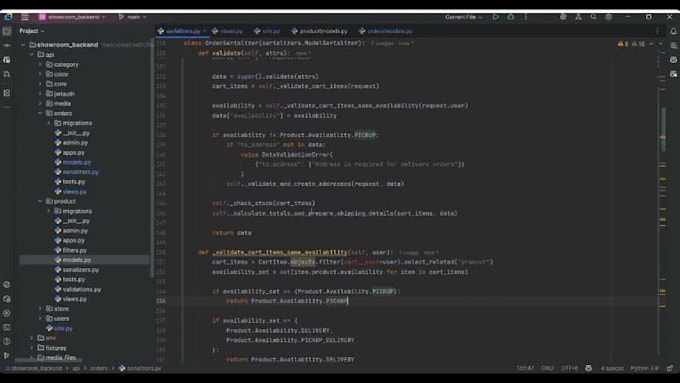Click the Python 3.9 interpreter widget

pyautogui.click(x=644, y=368)
